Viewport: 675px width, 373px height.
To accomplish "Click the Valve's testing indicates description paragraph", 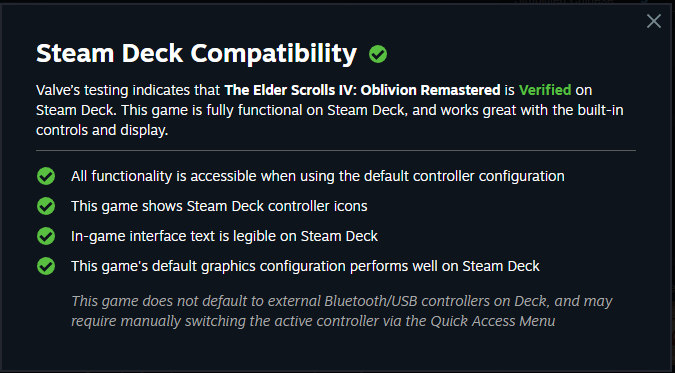I will point(330,110).
